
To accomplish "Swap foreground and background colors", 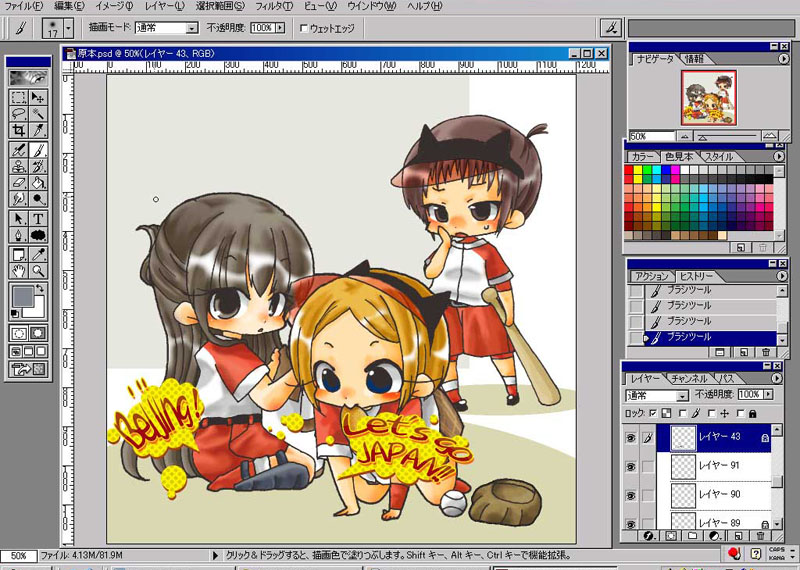I will click(40, 288).
